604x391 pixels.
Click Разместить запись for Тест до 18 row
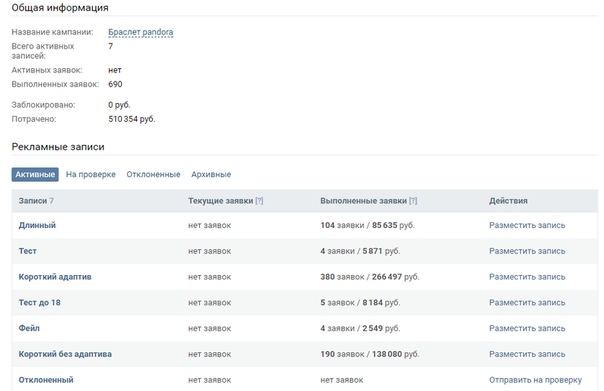(x=527, y=303)
